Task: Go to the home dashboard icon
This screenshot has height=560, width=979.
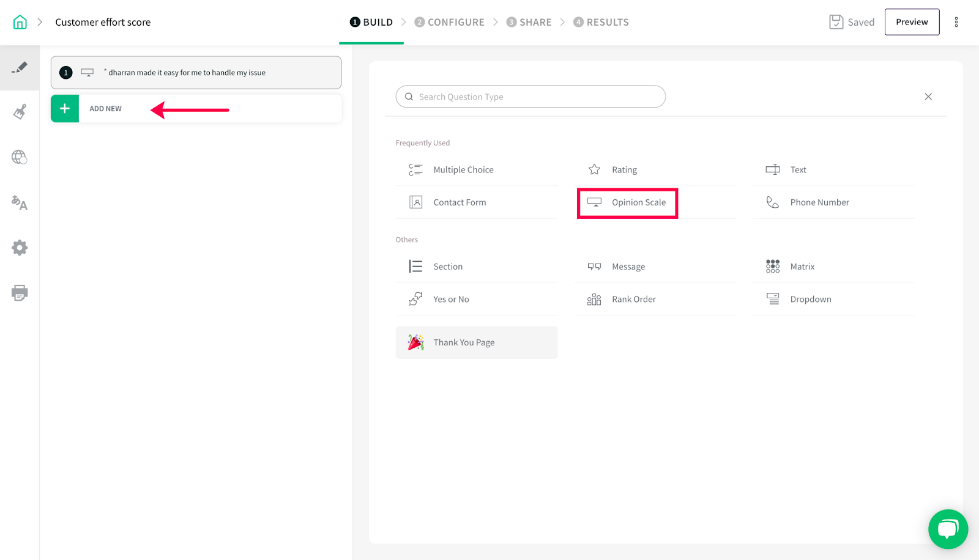Action: click(x=20, y=23)
